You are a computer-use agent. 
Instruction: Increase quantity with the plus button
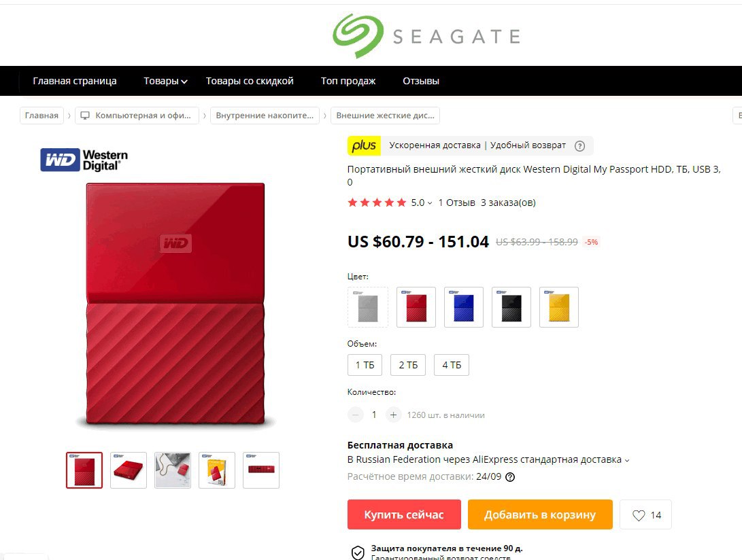(x=393, y=415)
